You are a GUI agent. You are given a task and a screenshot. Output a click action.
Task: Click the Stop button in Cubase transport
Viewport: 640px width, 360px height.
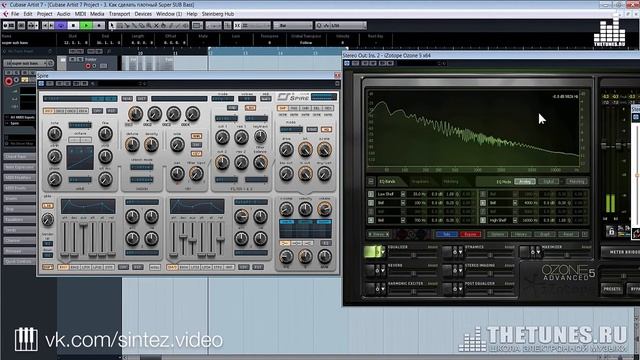coord(73,25)
